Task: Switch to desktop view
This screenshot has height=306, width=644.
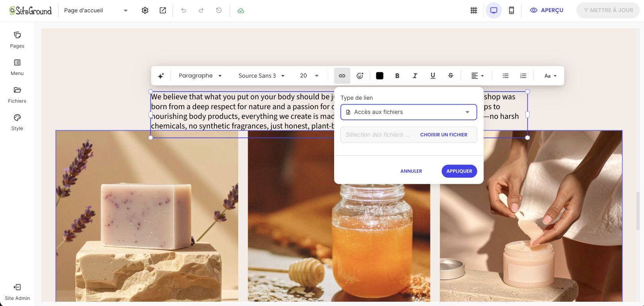Action: [494, 11]
